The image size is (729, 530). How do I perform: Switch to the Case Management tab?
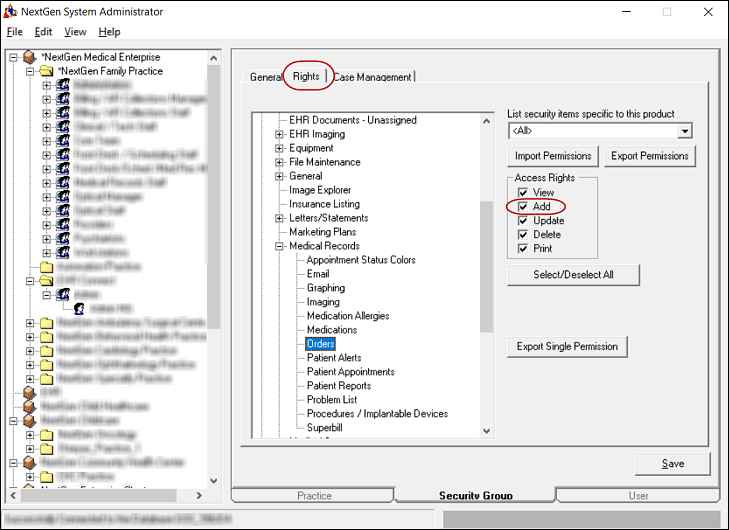point(373,77)
